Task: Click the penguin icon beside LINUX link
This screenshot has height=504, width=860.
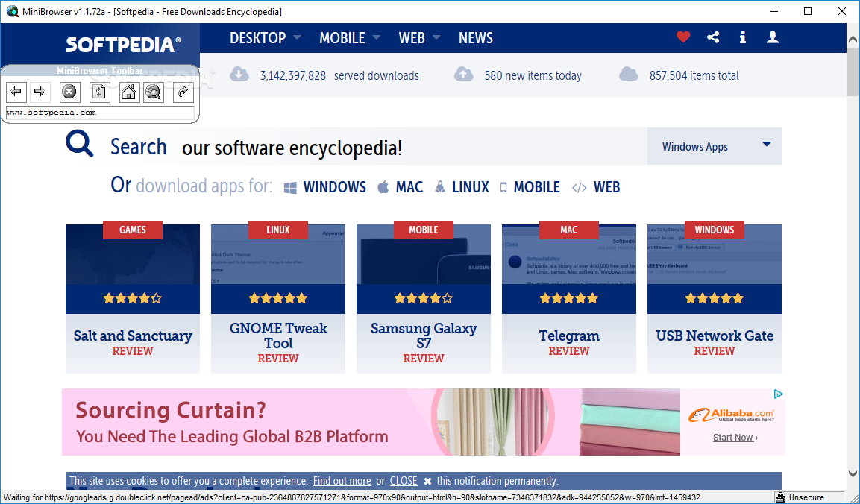Action: 440,187
